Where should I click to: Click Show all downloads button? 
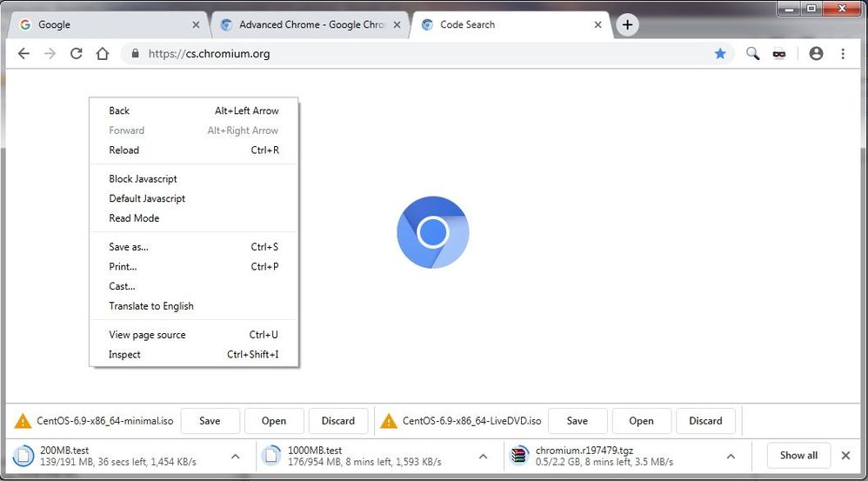tap(798, 456)
